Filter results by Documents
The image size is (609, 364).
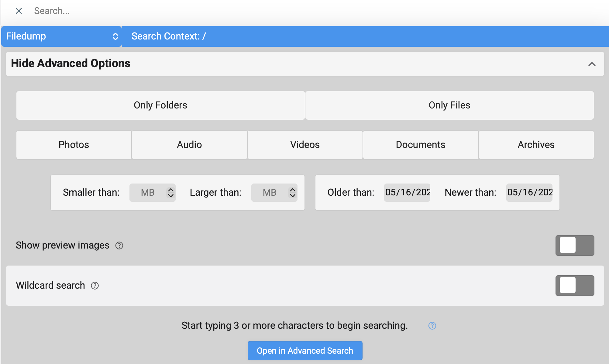click(421, 145)
